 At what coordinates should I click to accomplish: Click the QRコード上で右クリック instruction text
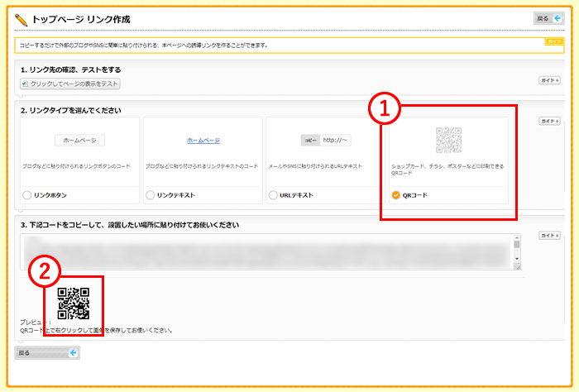(97, 330)
